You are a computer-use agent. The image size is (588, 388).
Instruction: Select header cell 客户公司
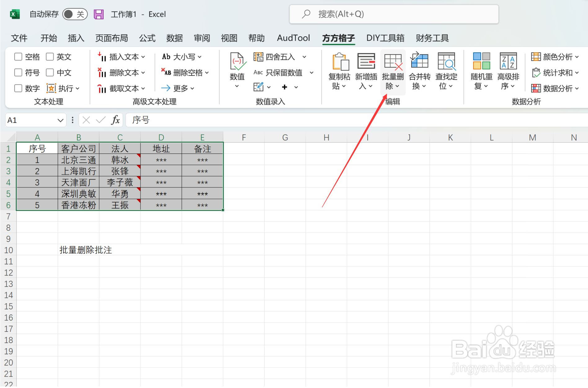tap(78, 149)
